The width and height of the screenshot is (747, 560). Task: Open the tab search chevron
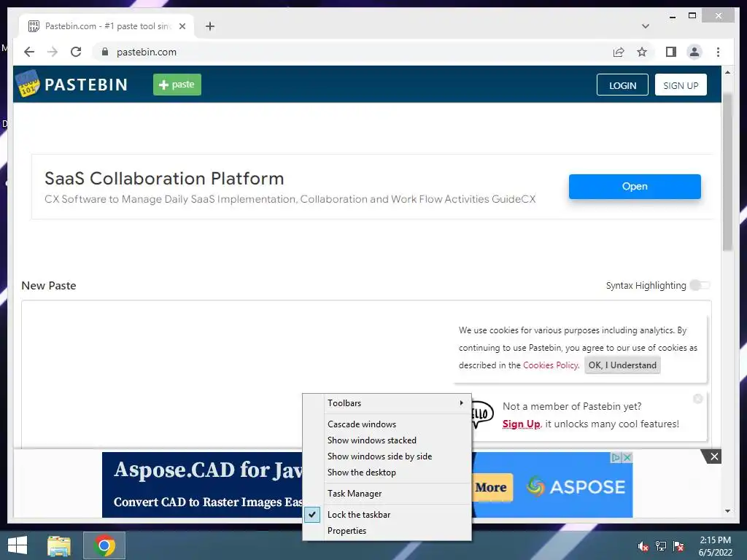pos(645,26)
